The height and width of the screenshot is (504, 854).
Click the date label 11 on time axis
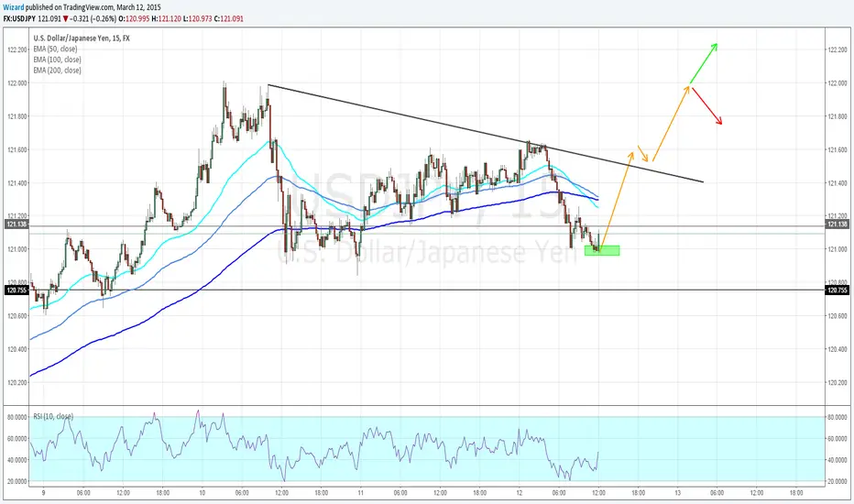[x=360, y=493]
